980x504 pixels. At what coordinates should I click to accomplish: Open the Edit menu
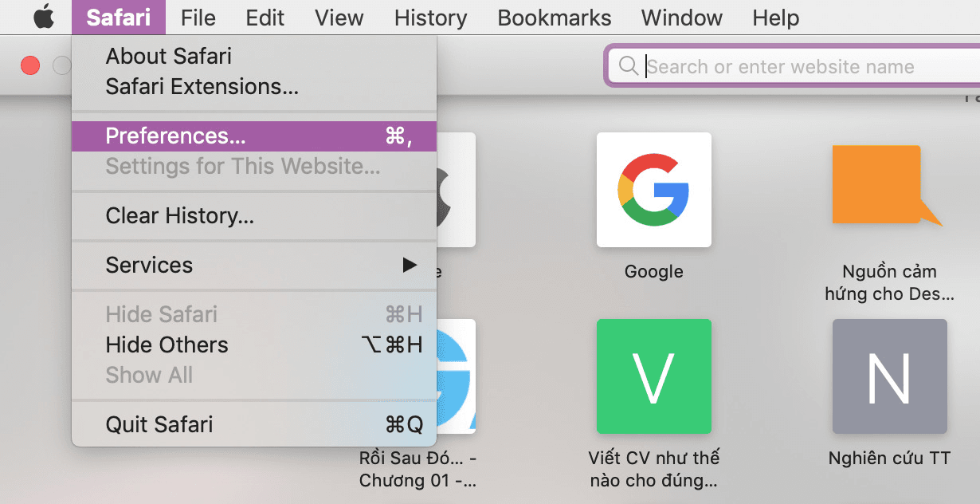point(265,17)
